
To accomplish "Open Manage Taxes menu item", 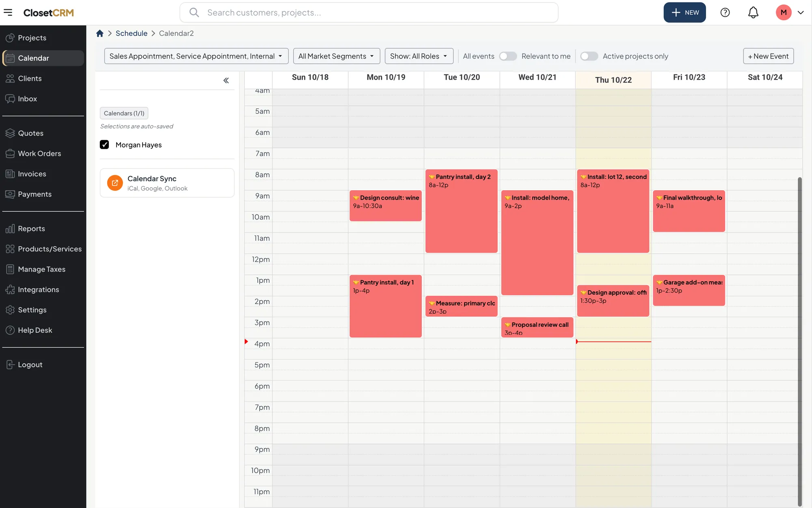I will coord(43,269).
